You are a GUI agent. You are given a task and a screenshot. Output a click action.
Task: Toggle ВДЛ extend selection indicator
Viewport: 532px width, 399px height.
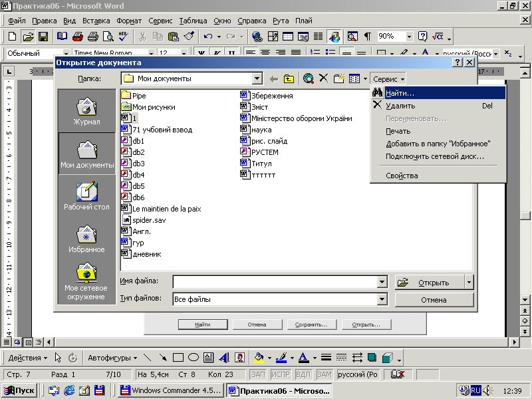point(303,374)
